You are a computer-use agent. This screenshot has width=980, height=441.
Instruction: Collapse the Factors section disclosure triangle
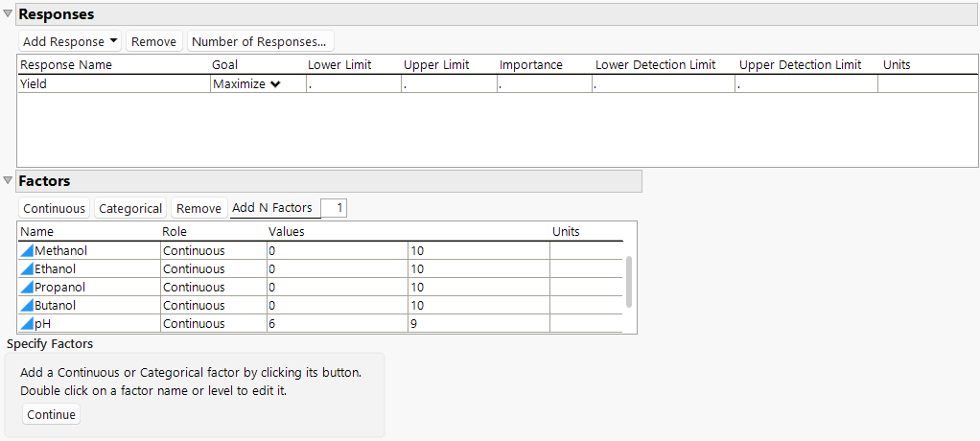(8, 181)
